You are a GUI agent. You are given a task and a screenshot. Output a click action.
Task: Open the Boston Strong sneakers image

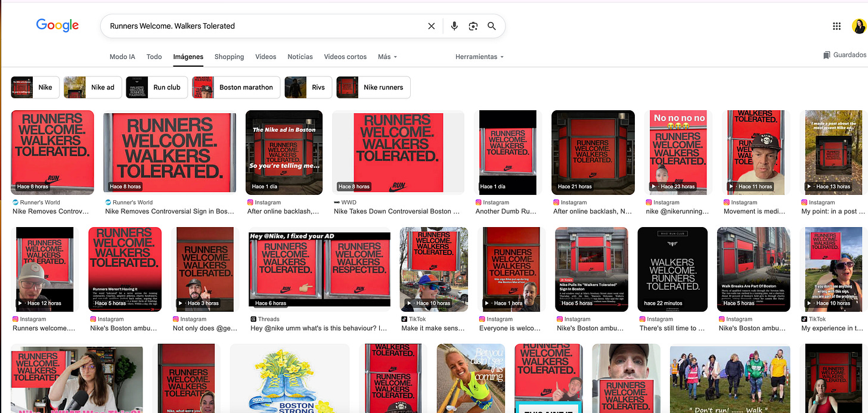pos(290,378)
